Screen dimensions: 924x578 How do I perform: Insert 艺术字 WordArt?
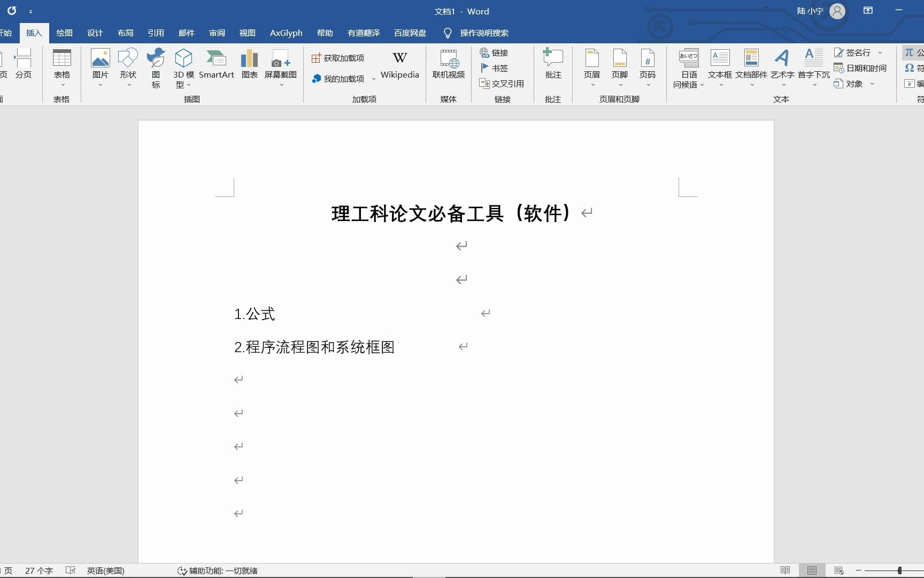point(782,68)
